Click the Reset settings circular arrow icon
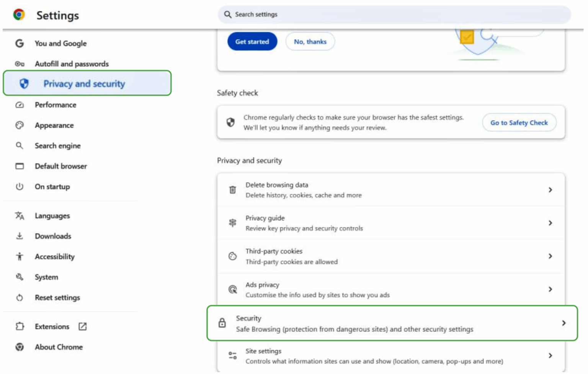Viewport: 588px width, 374px height. pos(20,298)
